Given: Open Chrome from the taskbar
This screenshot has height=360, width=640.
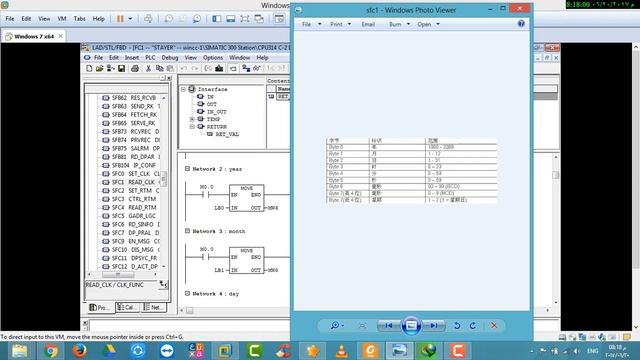Looking at the screenshot, I should click(x=51, y=351).
